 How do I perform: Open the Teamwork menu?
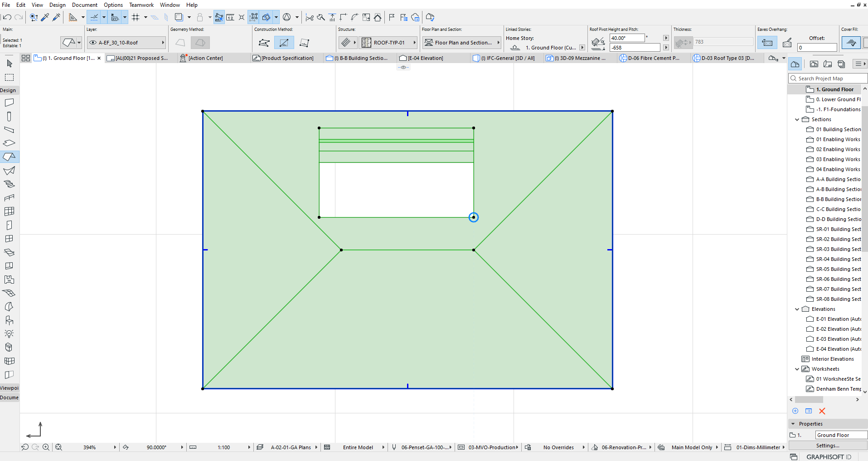click(x=141, y=5)
